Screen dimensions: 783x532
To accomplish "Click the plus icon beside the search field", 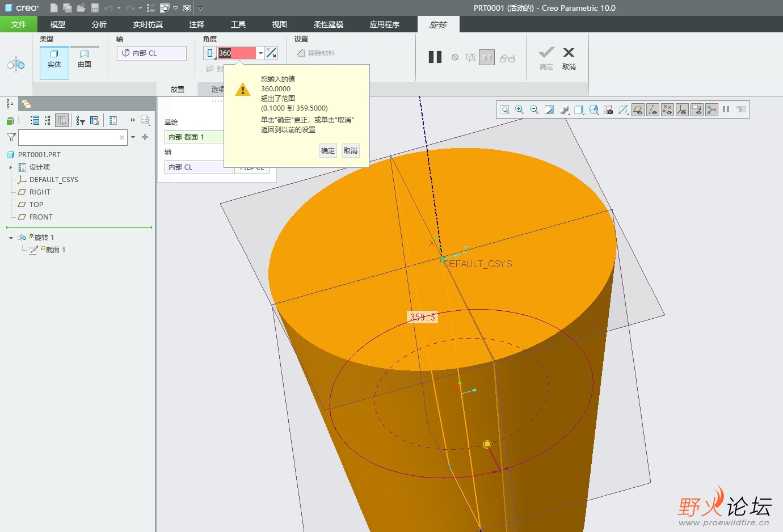I will pos(145,137).
